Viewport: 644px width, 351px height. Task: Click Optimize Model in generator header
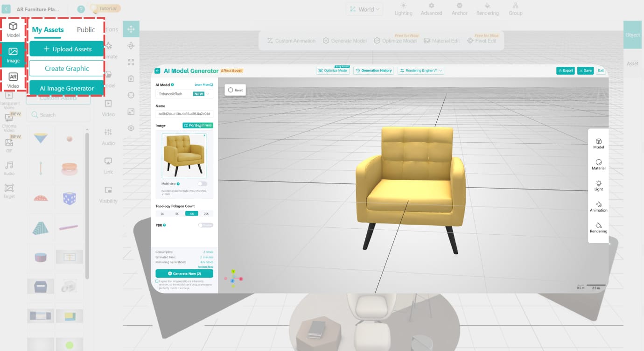(333, 70)
